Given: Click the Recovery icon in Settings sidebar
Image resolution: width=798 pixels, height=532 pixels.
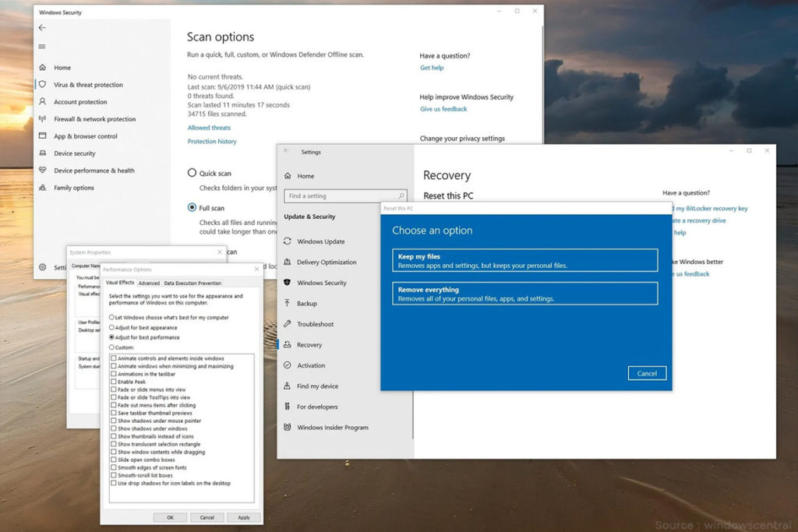Looking at the screenshot, I should click(288, 344).
